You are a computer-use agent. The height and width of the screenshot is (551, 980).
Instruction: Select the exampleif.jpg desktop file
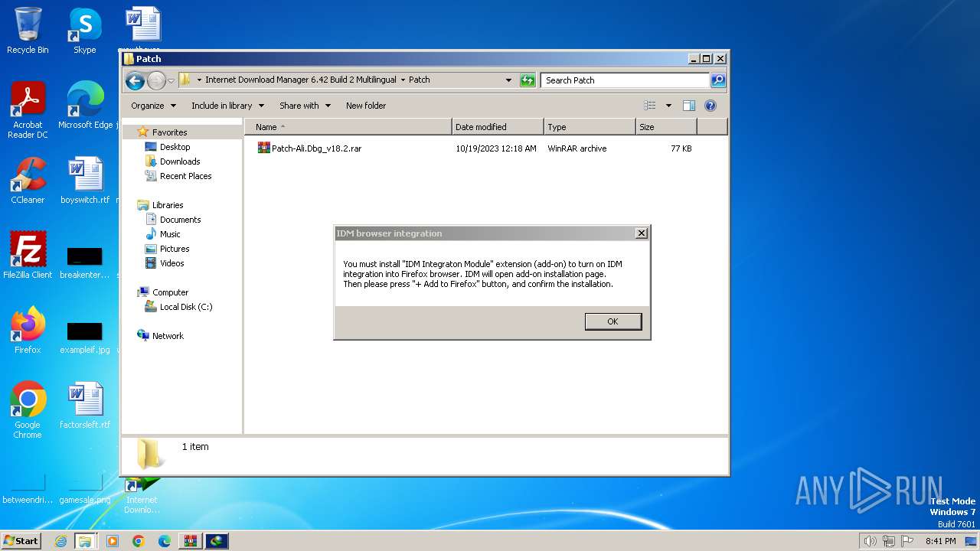click(85, 337)
